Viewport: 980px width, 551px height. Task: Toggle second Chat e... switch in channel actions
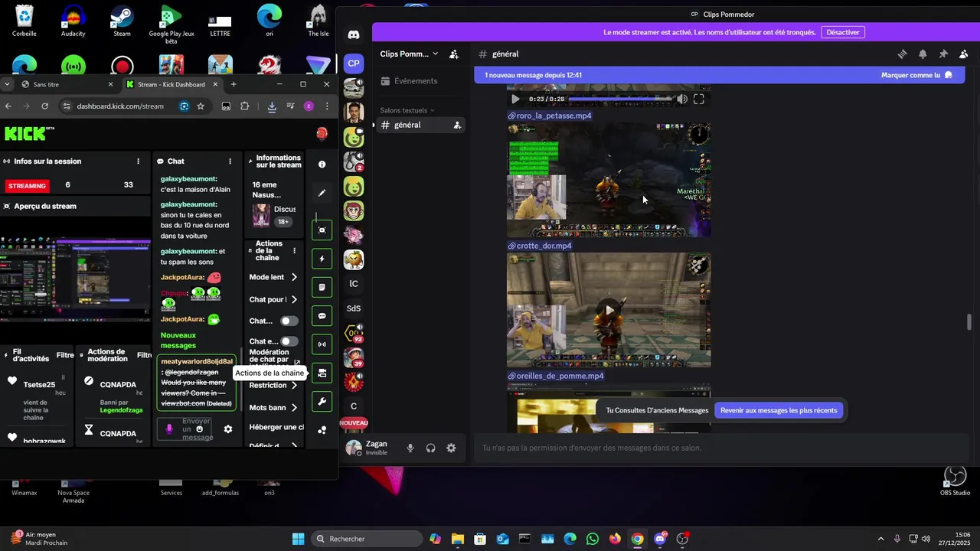pos(289,341)
